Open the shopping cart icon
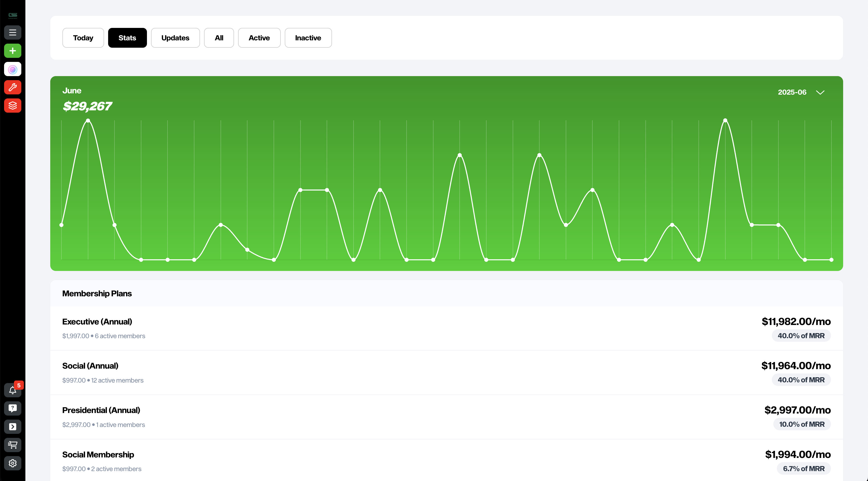868x481 pixels. tap(12, 445)
